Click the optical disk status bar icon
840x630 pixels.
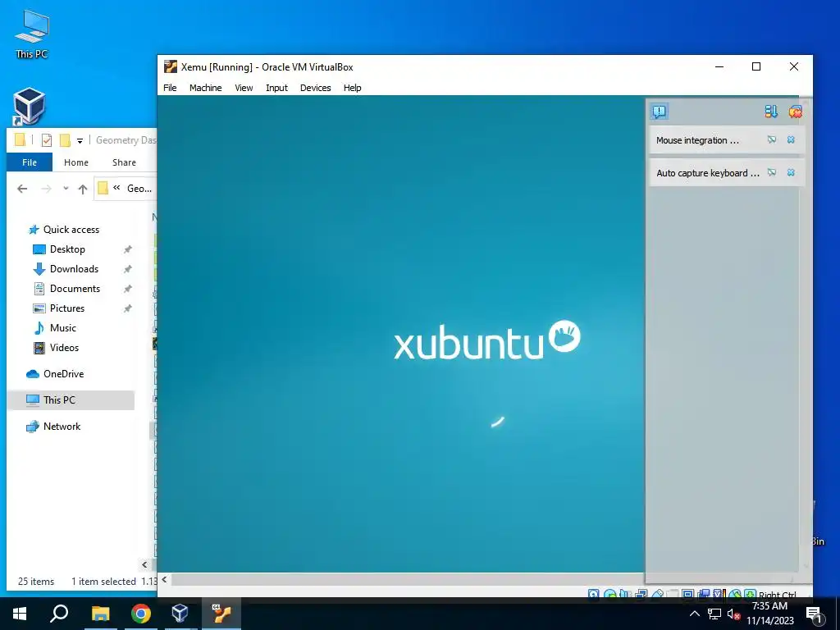click(x=609, y=594)
